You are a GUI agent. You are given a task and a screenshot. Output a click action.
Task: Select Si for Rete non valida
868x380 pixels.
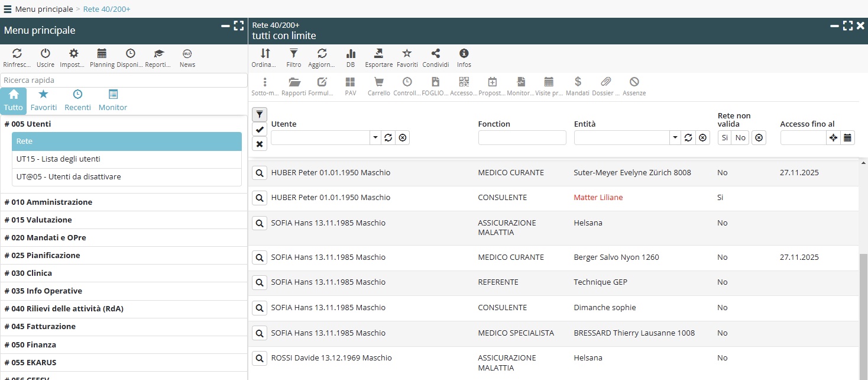click(x=725, y=137)
